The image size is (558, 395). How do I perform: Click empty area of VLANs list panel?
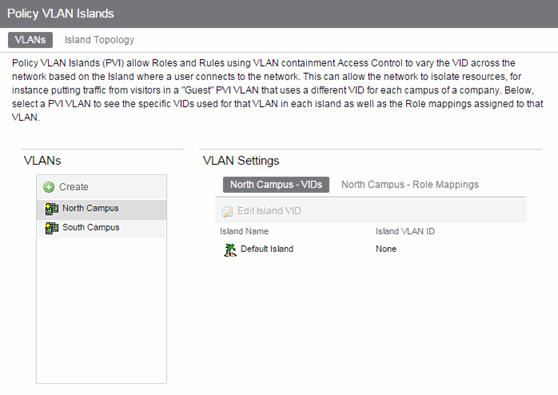click(x=101, y=310)
